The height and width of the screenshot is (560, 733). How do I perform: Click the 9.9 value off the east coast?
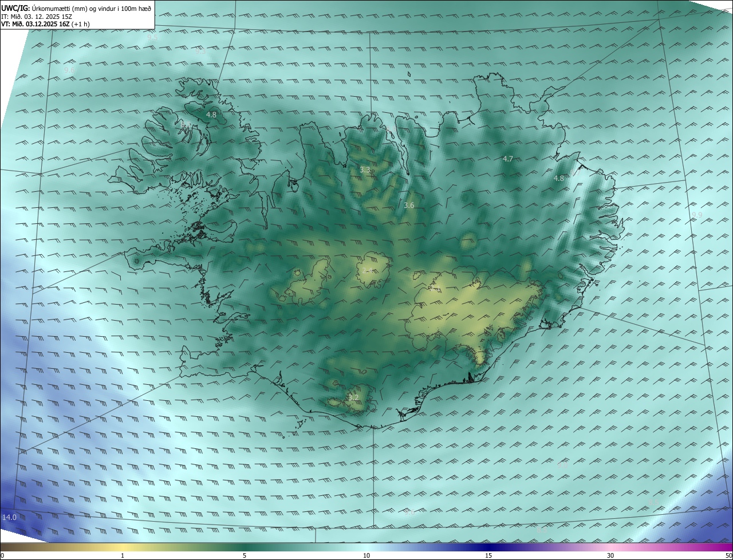tap(697, 215)
